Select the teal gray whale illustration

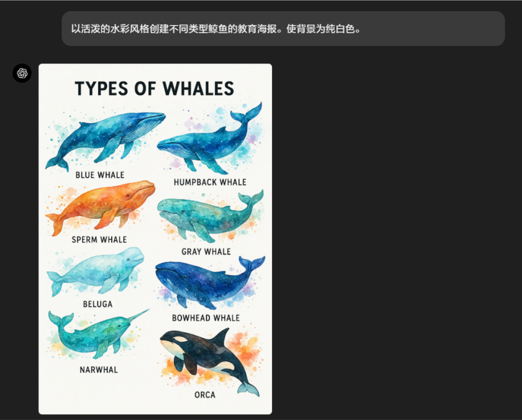click(210, 216)
